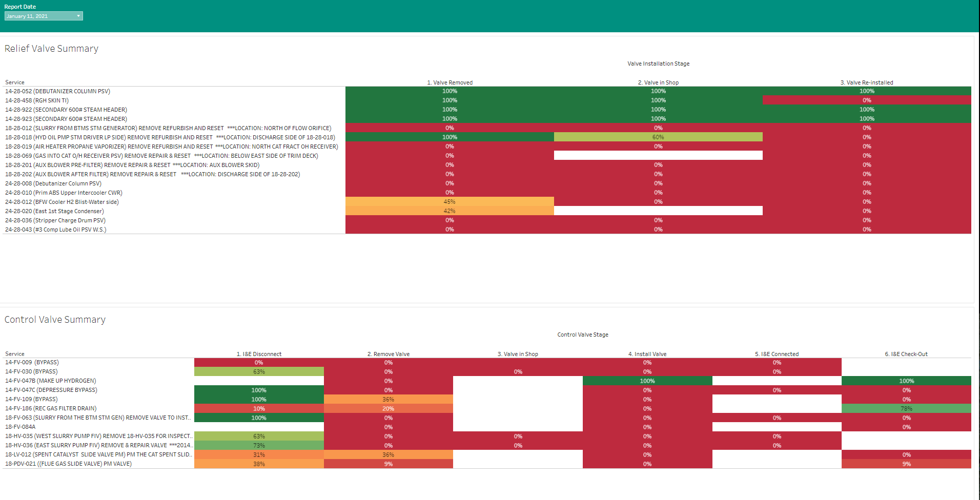The height and width of the screenshot is (500, 980).
Task: Click the 60% cell for 18-28-018
Action: pyautogui.click(x=658, y=137)
